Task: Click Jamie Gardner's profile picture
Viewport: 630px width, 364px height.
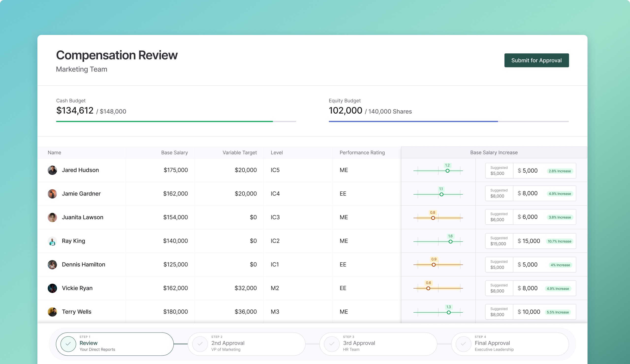Action: click(52, 194)
